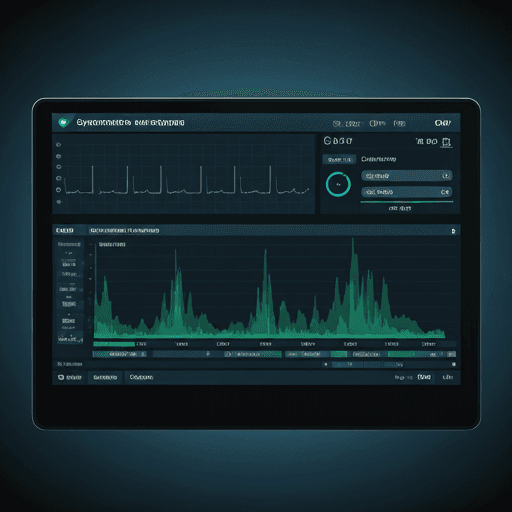Viewport: 512px width, 512px height.
Task: Click the small icon at spectrum panel header's end
Action: click(453, 231)
